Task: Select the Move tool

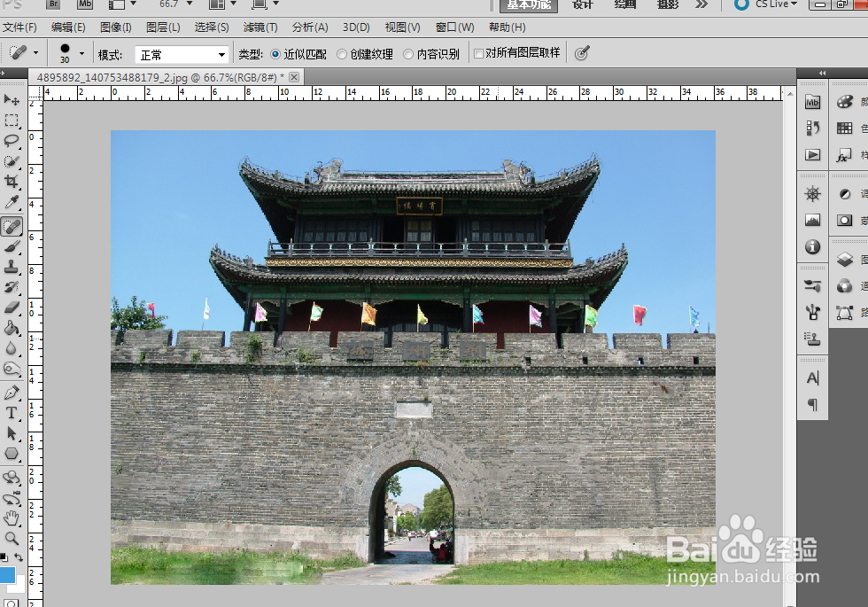Action: pyautogui.click(x=12, y=100)
